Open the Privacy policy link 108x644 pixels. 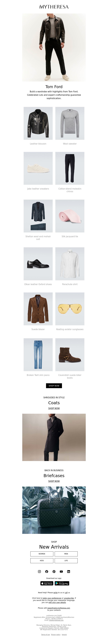(56, 635)
